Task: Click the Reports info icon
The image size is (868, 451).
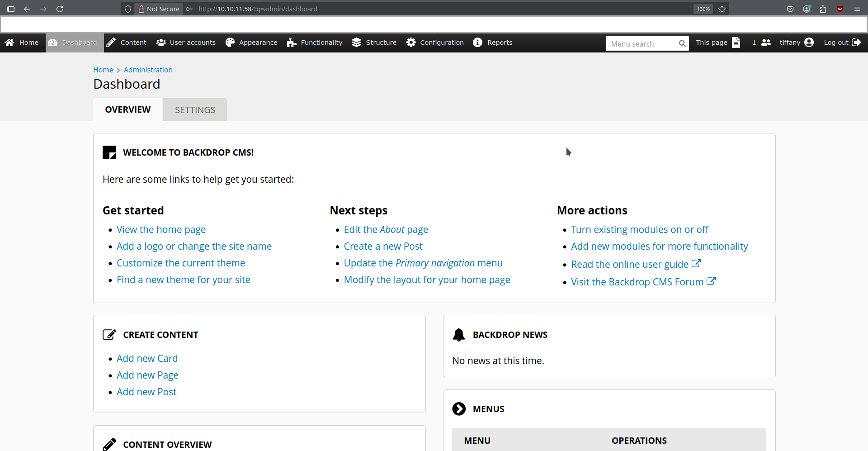Action: point(478,43)
